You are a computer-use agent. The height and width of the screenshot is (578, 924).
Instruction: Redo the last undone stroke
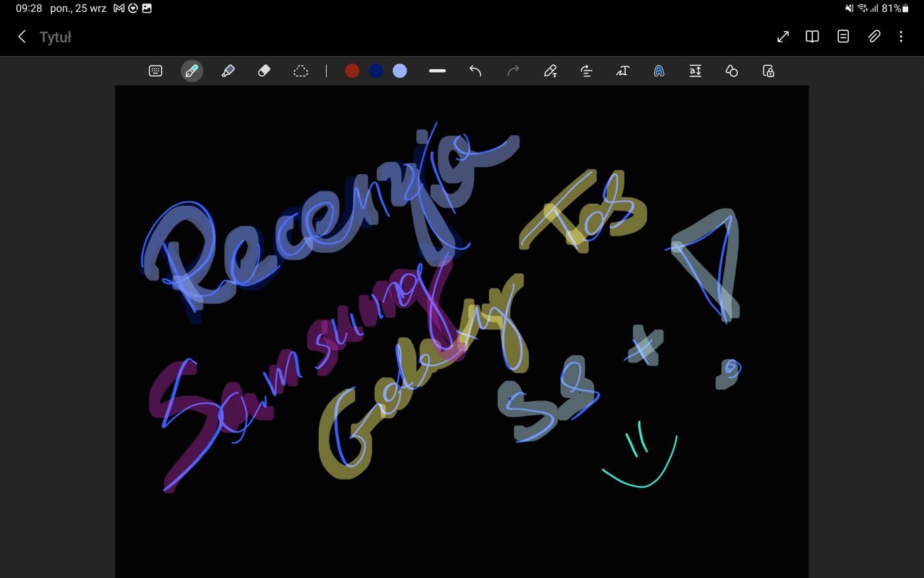point(513,71)
